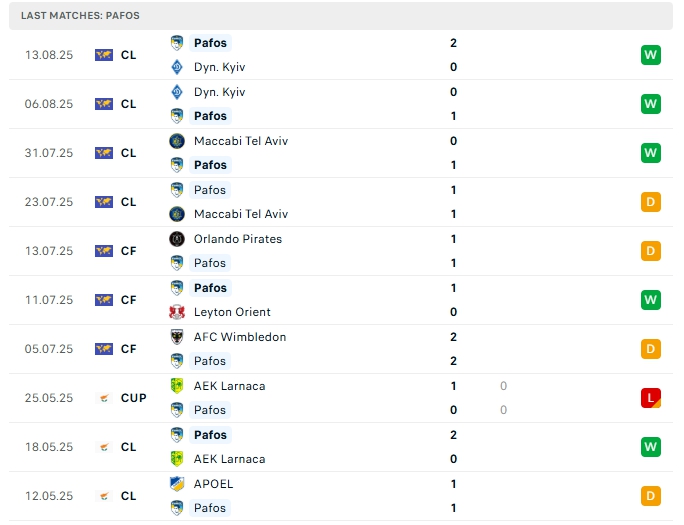The height and width of the screenshot is (525, 684).
Task: Click Maccabi Tel Aviv crest in 31.07.25 match
Action: (x=177, y=141)
